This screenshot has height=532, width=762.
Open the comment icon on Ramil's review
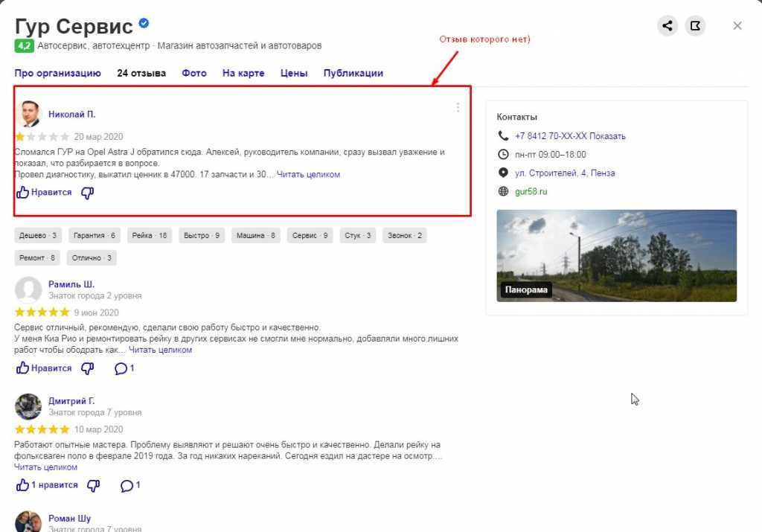tap(121, 368)
